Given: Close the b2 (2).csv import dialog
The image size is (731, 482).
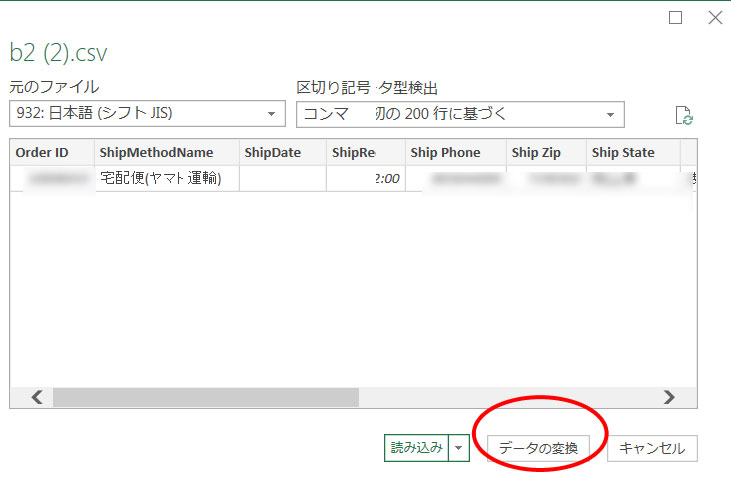Looking at the screenshot, I should click(714, 18).
